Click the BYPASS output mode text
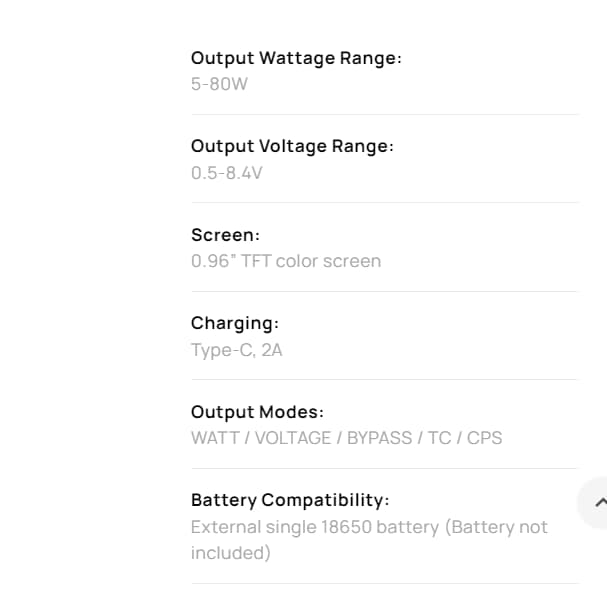The width and height of the screenshot is (607, 591). pyautogui.click(x=379, y=438)
